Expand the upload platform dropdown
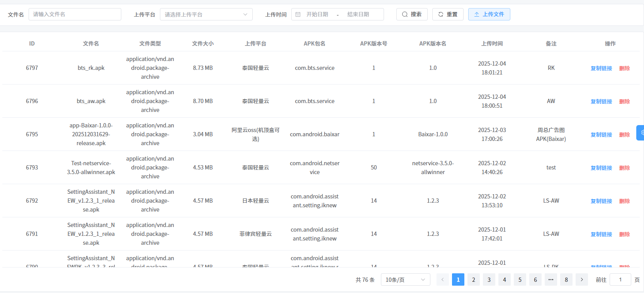The image size is (644, 293). [206, 14]
